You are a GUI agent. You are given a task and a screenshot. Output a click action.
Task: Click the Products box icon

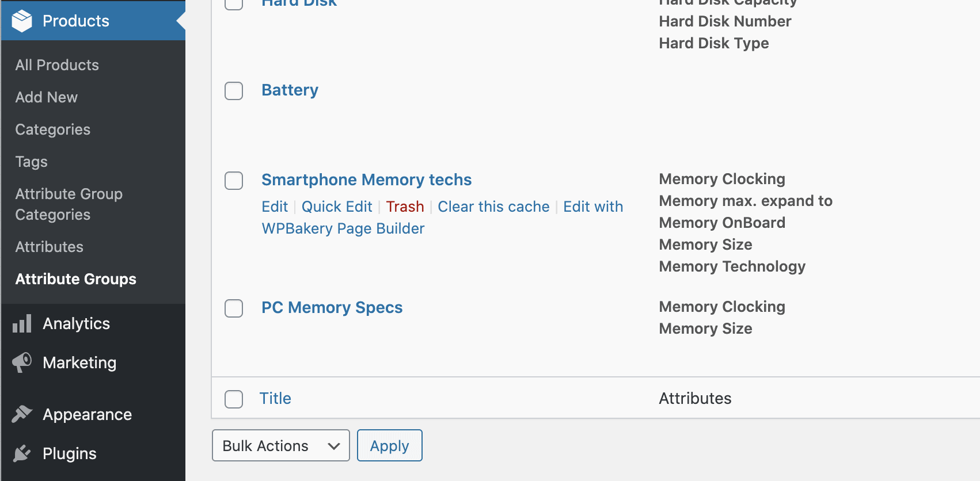coord(22,21)
